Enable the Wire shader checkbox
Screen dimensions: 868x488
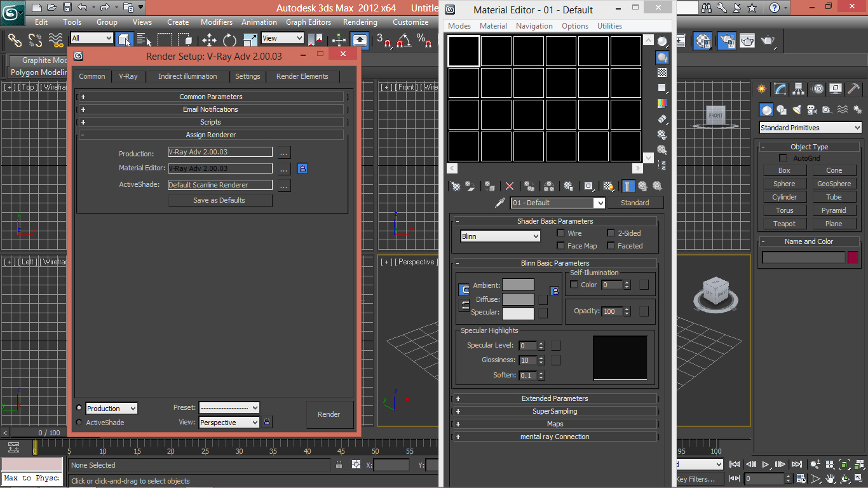(560, 233)
